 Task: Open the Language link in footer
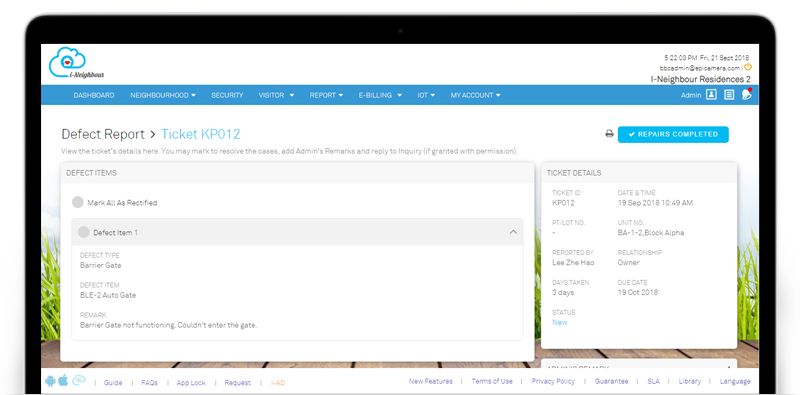pos(735,381)
